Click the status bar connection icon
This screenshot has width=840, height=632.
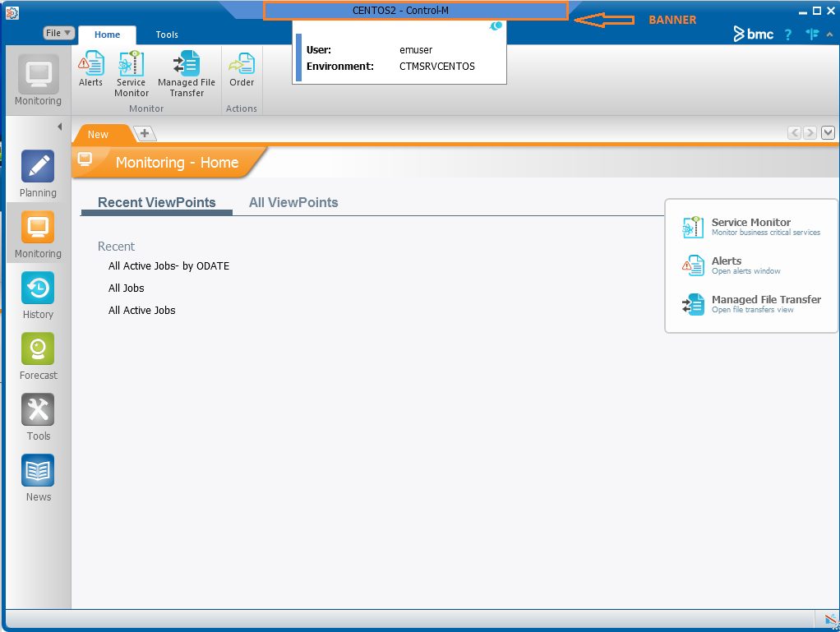pyautogui.click(x=832, y=620)
